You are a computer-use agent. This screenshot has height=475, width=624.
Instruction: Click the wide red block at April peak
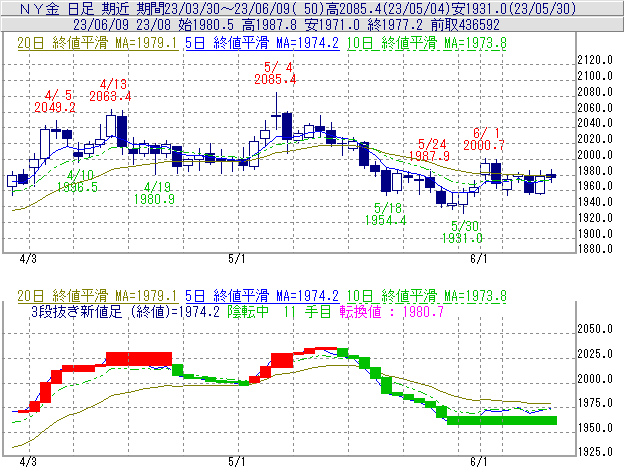(139, 359)
